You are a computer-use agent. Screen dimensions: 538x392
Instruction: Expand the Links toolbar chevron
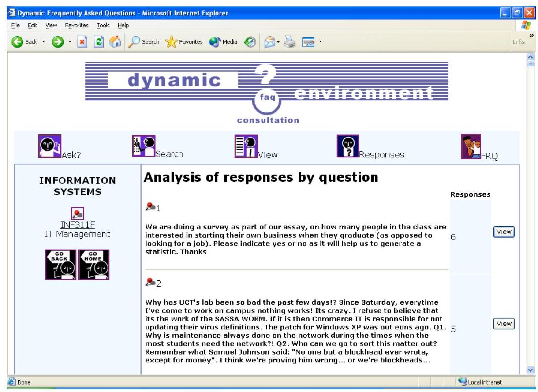click(x=532, y=36)
